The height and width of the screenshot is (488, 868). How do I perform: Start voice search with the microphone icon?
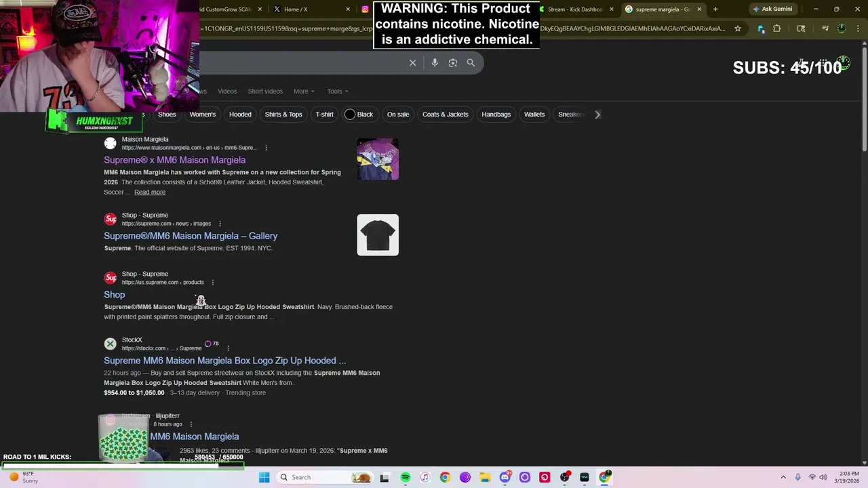click(435, 63)
